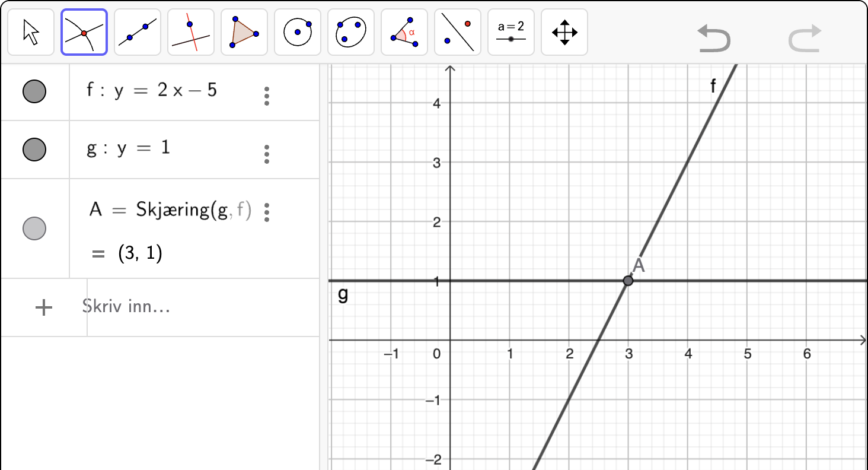Image resolution: width=868 pixels, height=470 pixels.
Task: Open the options menu for point A
Action: click(267, 212)
